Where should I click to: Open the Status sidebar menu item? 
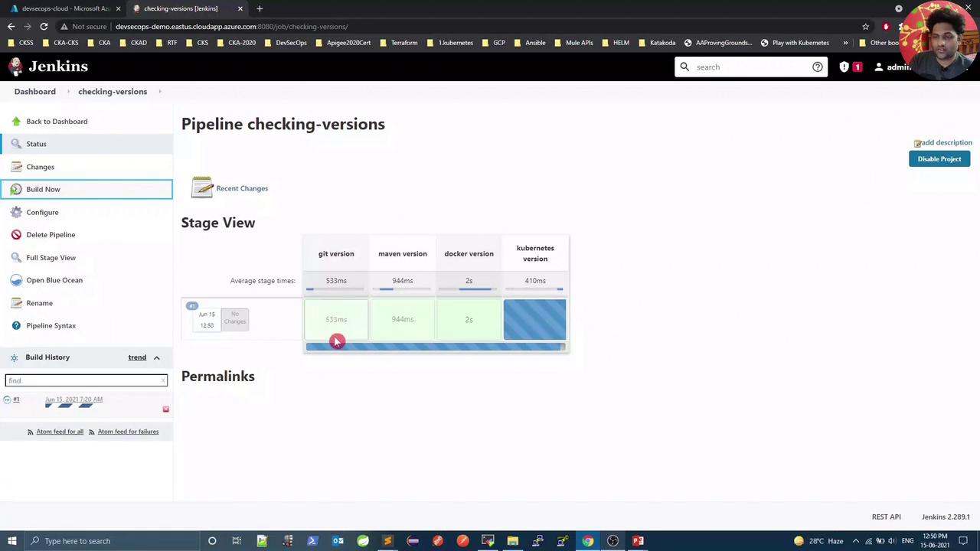(87, 144)
